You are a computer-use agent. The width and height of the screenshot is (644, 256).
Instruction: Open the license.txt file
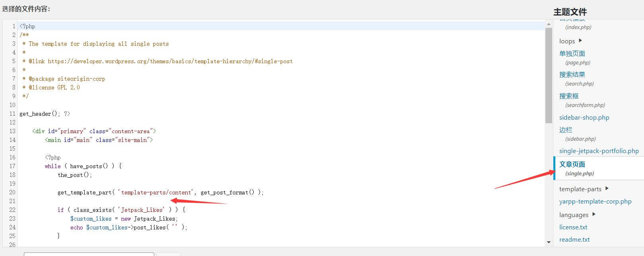click(x=573, y=227)
